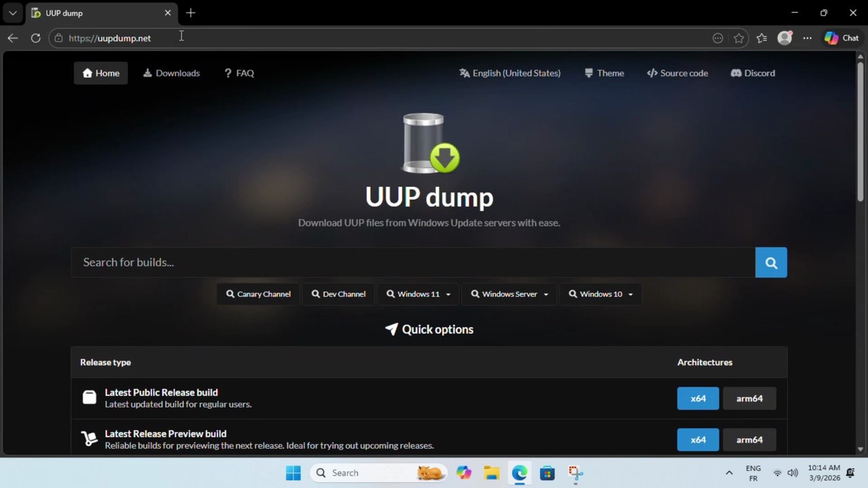The height and width of the screenshot is (488, 868).
Task: Open the Latest Public Release build link
Action: (161, 392)
